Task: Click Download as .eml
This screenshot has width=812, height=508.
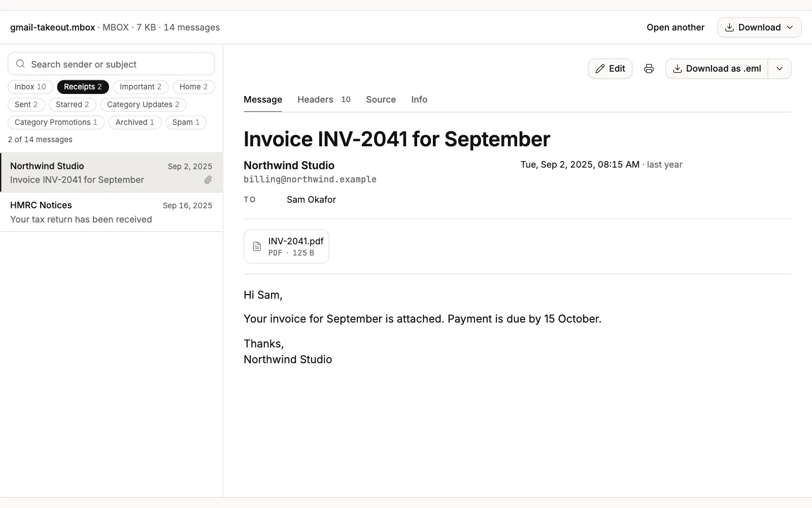Action: pyautogui.click(x=717, y=69)
